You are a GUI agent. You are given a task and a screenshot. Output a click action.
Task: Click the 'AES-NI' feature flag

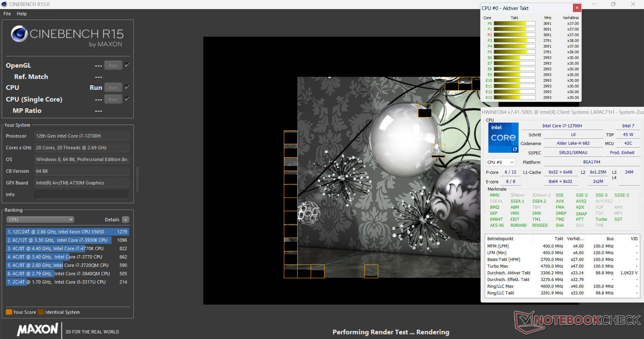497,225
